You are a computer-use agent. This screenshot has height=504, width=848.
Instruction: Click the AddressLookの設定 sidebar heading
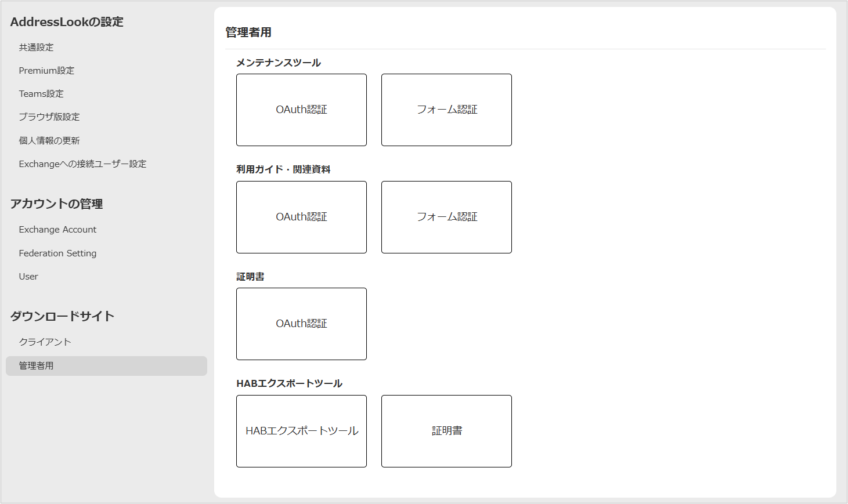[x=67, y=22]
